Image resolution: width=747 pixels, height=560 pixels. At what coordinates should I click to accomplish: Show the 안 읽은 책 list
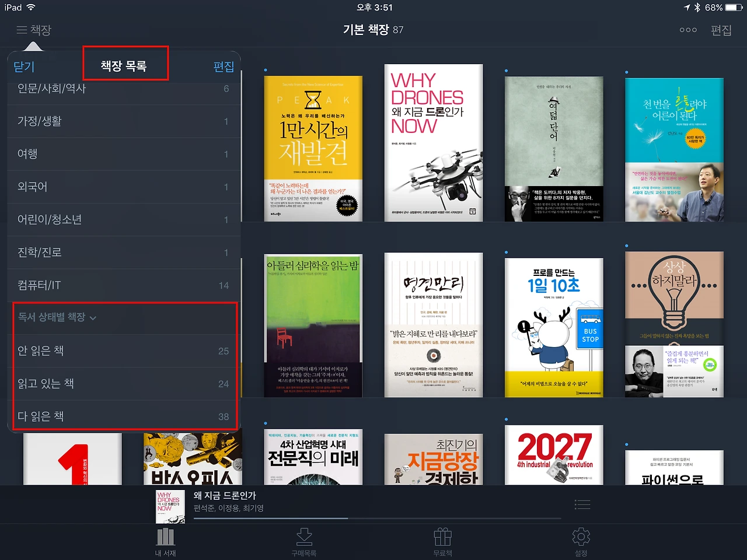click(124, 351)
